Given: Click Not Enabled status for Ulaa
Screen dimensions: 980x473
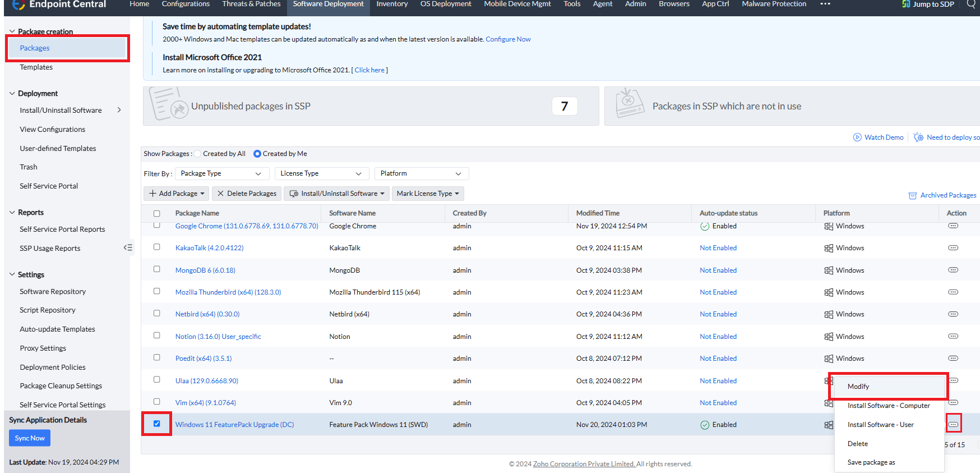Looking at the screenshot, I should tap(718, 381).
